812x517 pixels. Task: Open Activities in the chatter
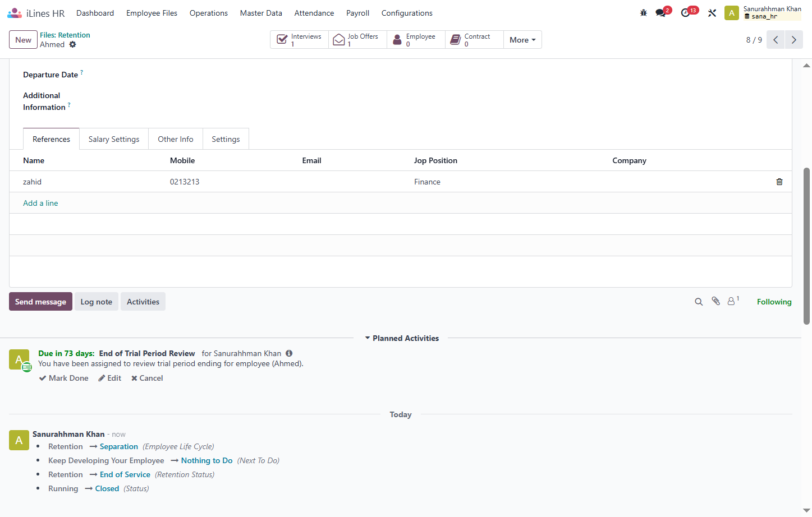[143, 302]
